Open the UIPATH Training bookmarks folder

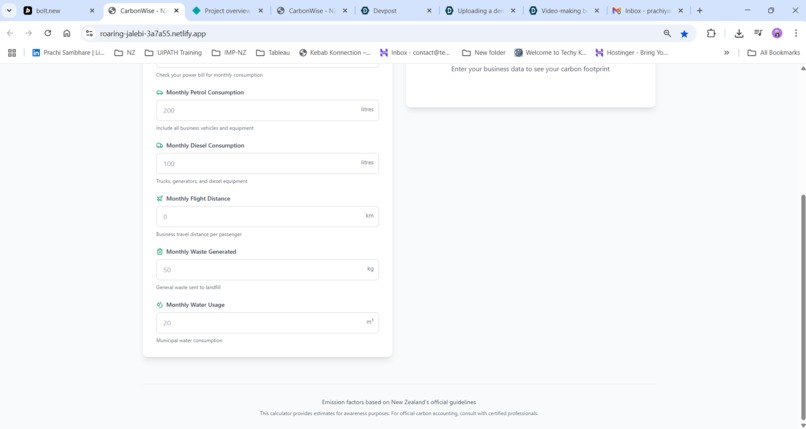[x=173, y=52]
